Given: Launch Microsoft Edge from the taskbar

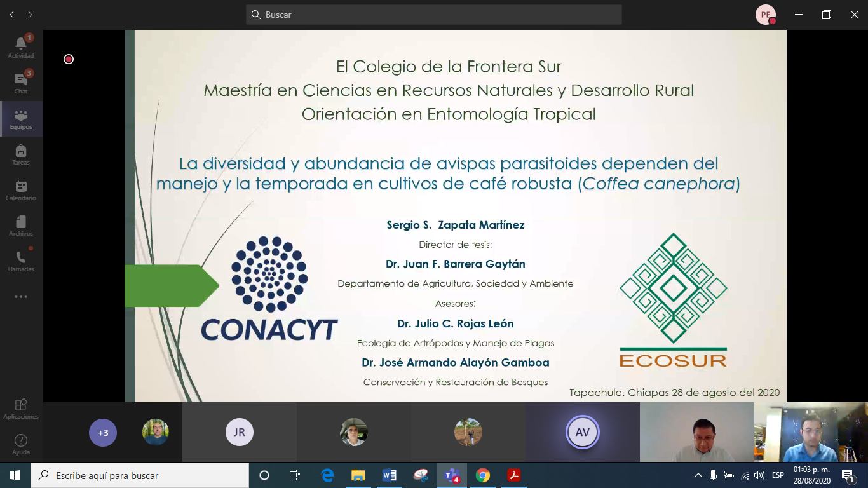Looking at the screenshot, I should coord(327,475).
